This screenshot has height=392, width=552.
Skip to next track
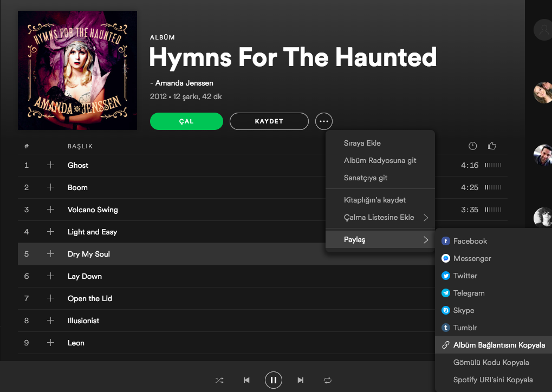(x=301, y=380)
